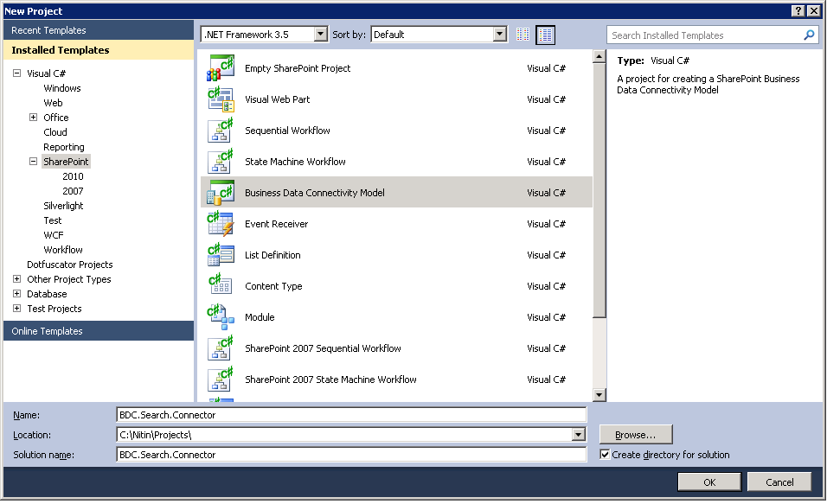Select the Content Type template name

pyautogui.click(x=273, y=286)
